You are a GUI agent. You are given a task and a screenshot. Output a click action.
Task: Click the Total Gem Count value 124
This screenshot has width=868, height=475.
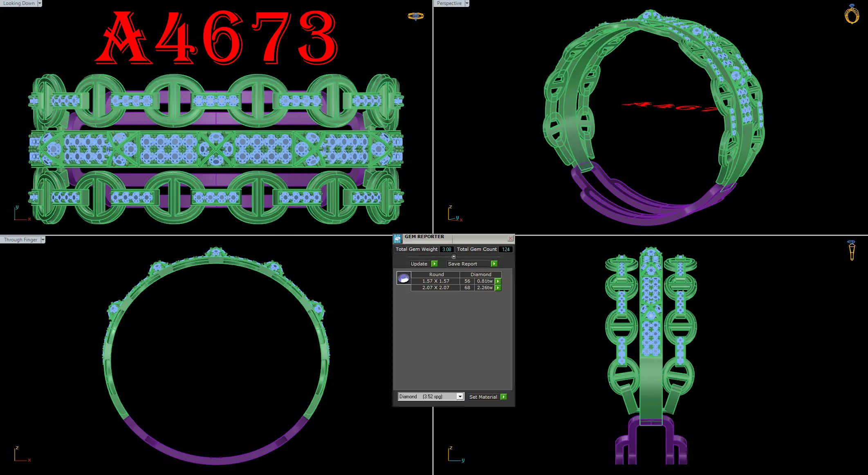point(506,249)
